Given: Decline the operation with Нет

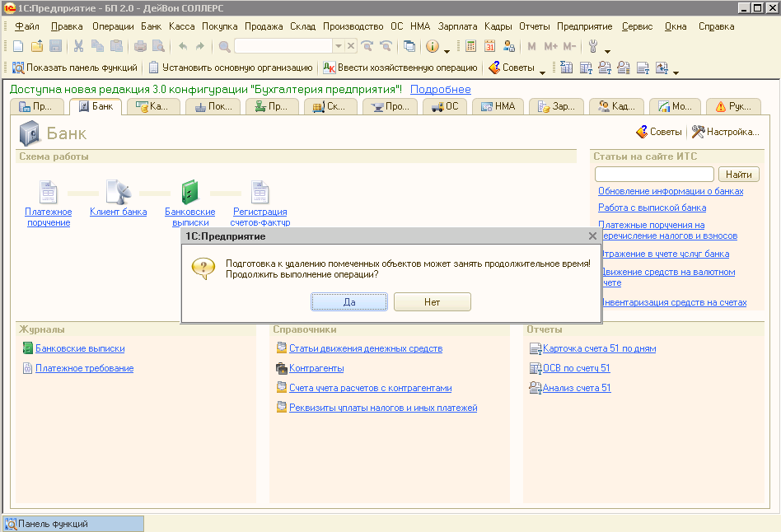Looking at the screenshot, I should click(x=432, y=302).
